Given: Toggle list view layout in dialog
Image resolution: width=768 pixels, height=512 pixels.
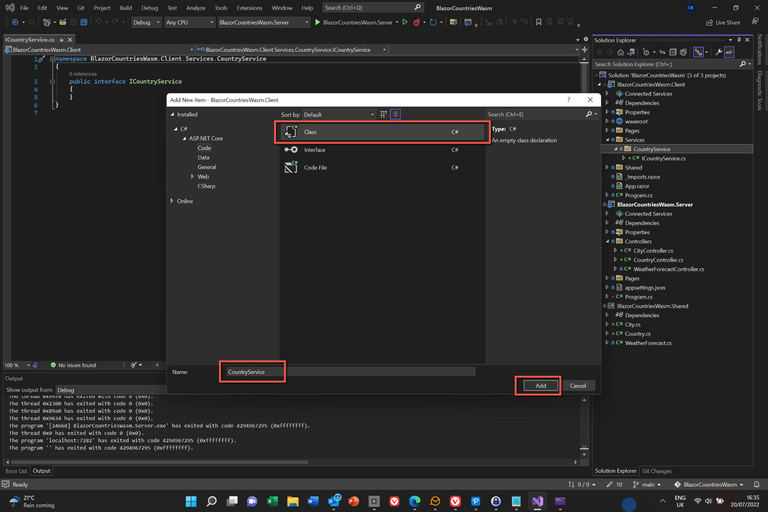Looking at the screenshot, I should pyautogui.click(x=395, y=115).
